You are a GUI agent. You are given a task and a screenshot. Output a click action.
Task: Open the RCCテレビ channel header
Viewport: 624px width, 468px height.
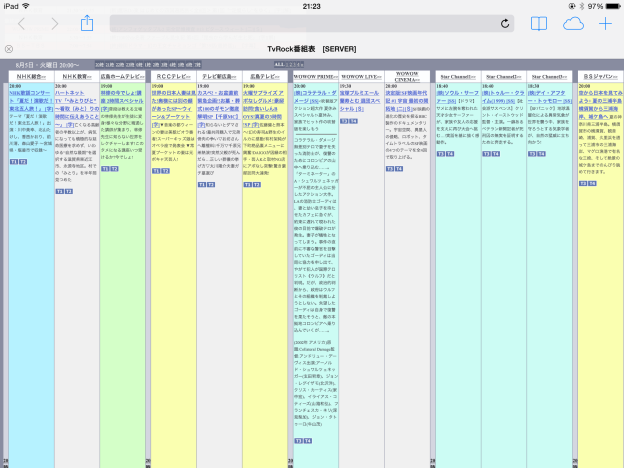click(x=174, y=76)
